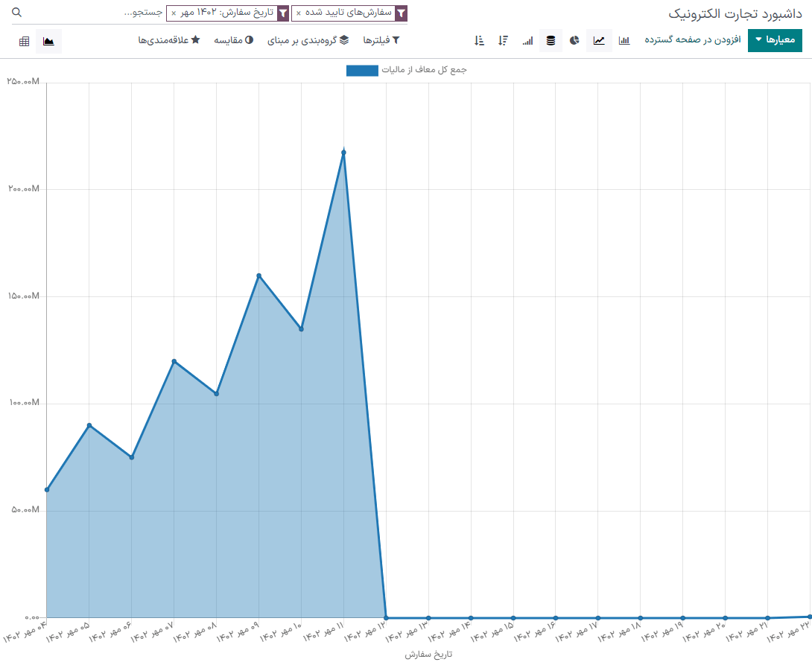
Task: Click the search magnifier icon
Action: pyautogui.click(x=18, y=13)
